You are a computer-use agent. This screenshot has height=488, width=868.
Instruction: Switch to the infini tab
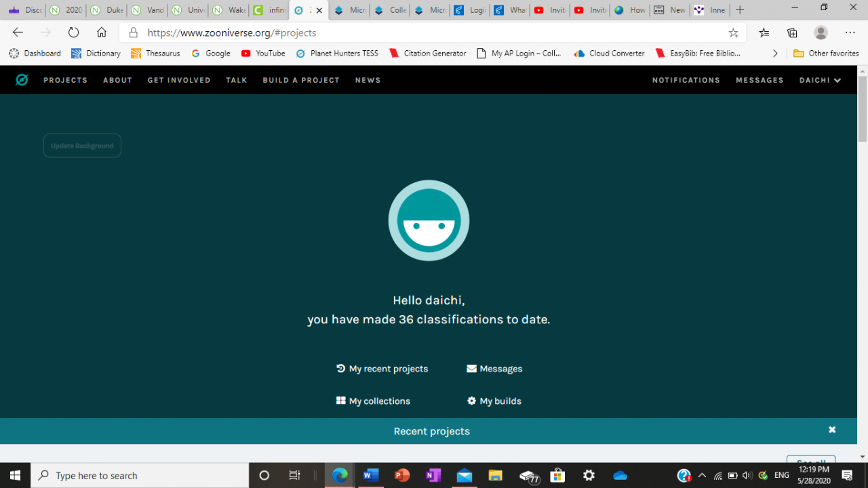(x=269, y=10)
